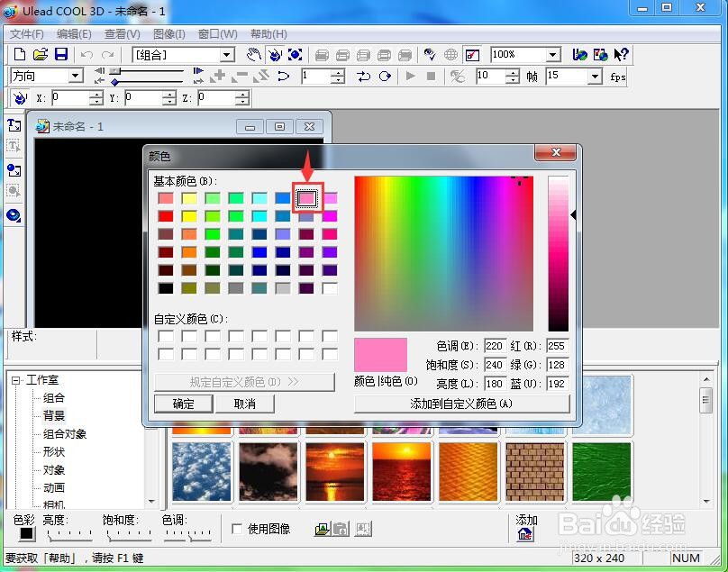
Task: Click the 取消 button in color dialog
Action: coord(245,404)
